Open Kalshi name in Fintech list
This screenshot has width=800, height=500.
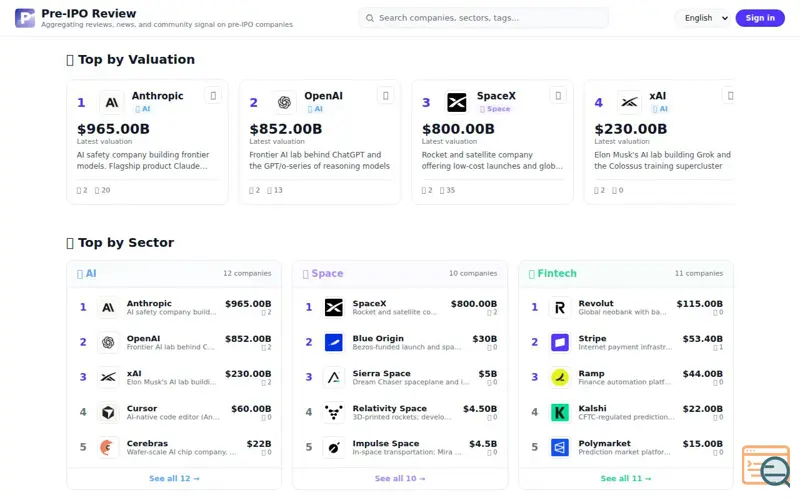[x=592, y=408]
